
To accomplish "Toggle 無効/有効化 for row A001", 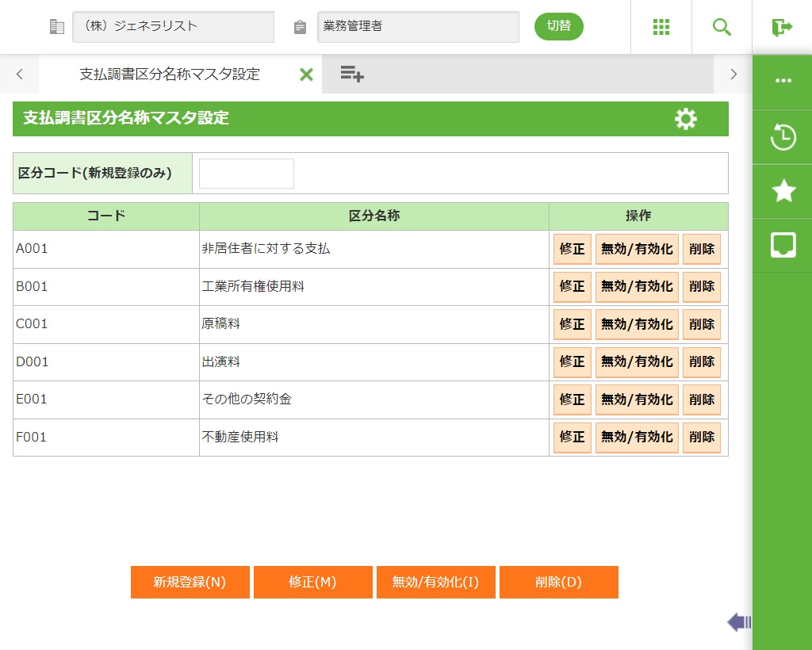I will [x=637, y=249].
